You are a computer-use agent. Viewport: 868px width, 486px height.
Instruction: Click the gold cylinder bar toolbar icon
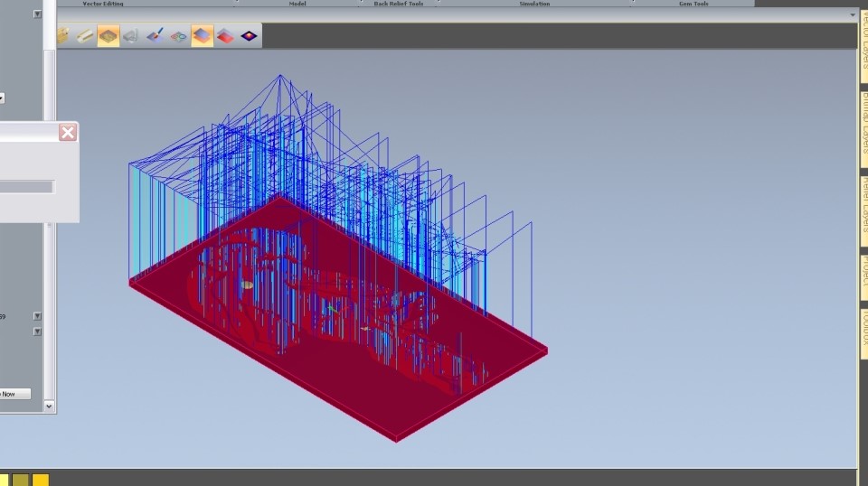(x=85, y=36)
